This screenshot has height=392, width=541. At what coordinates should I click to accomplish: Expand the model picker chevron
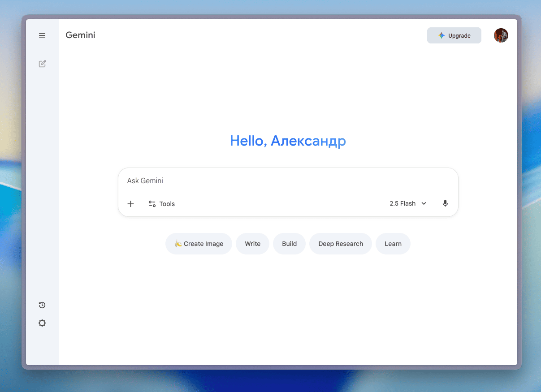[x=424, y=203]
